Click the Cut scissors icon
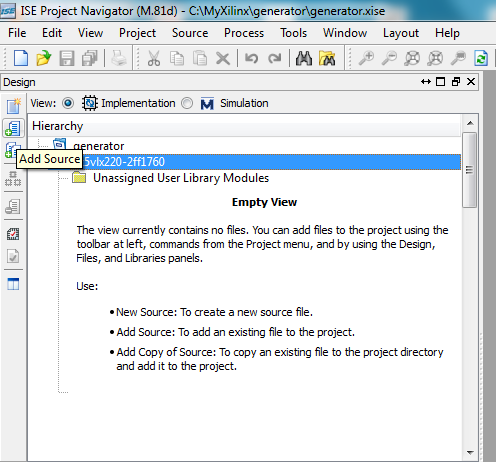The image size is (496, 462). [154, 58]
